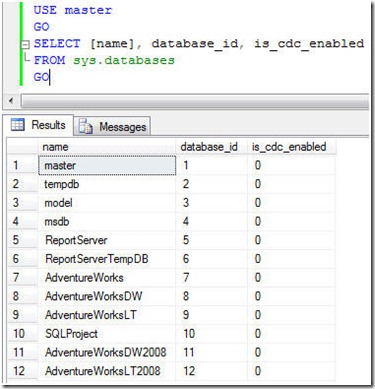The height and width of the screenshot is (389, 375).
Task: Select the 'master' name cell
Action: pyautogui.click(x=107, y=165)
